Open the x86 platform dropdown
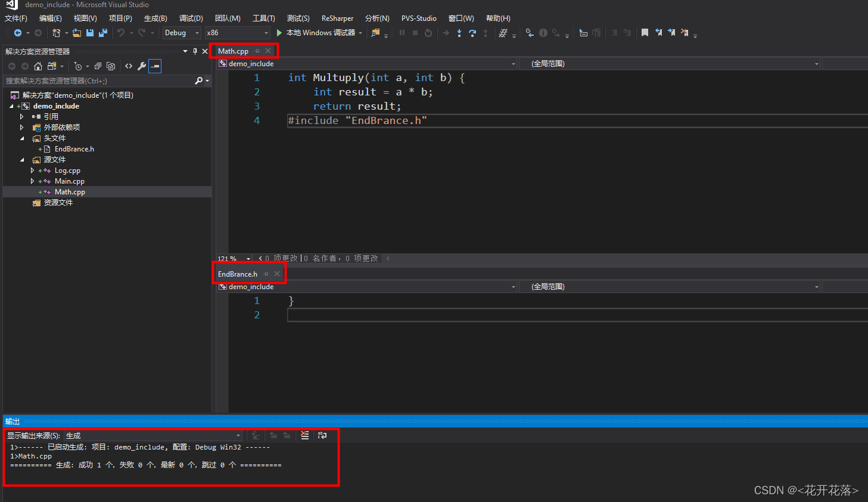The height and width of the screenshot is (502, 868). [237, 33]
